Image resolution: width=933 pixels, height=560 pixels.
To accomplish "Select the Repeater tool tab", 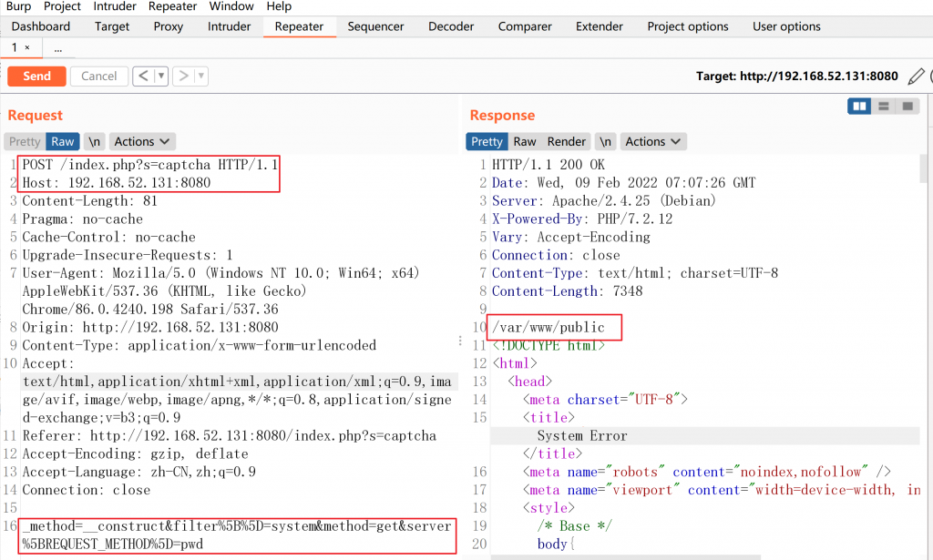I will pos(299,26).
